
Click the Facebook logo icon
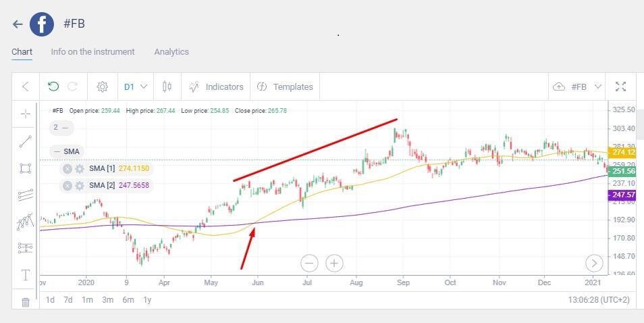point(42,24)
